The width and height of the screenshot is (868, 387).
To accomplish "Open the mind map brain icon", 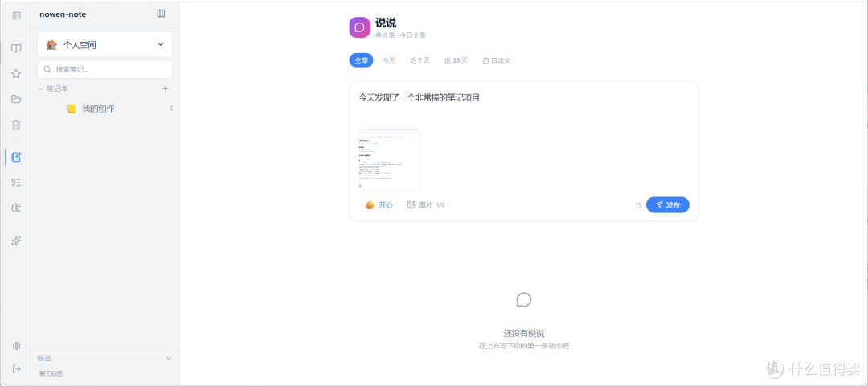I will coord(17,208).
